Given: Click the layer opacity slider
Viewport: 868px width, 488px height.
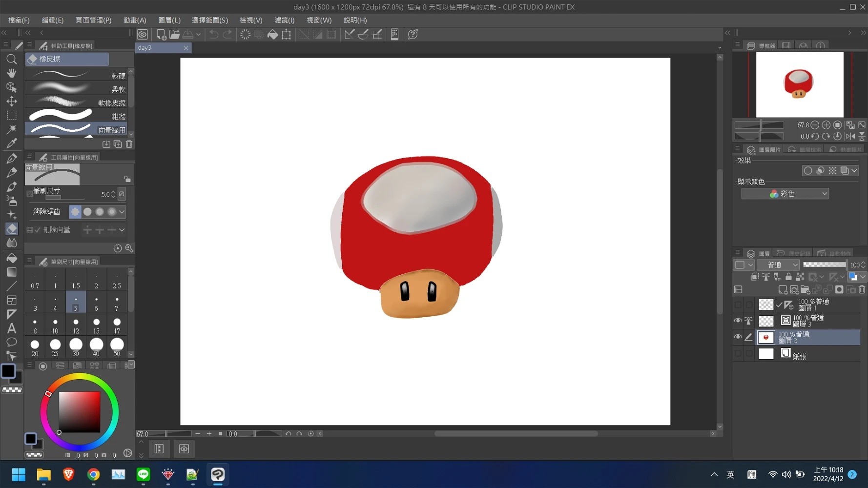Looking at the screenshot, I should click(825, 264).
